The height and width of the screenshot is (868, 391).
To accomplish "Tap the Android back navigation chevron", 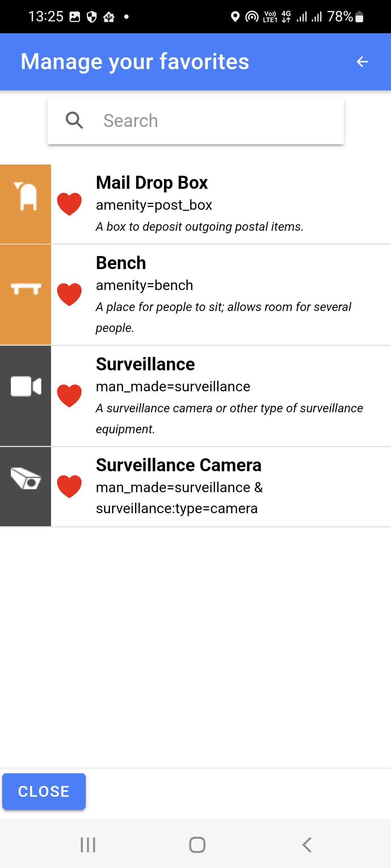I will coord(307,845).
